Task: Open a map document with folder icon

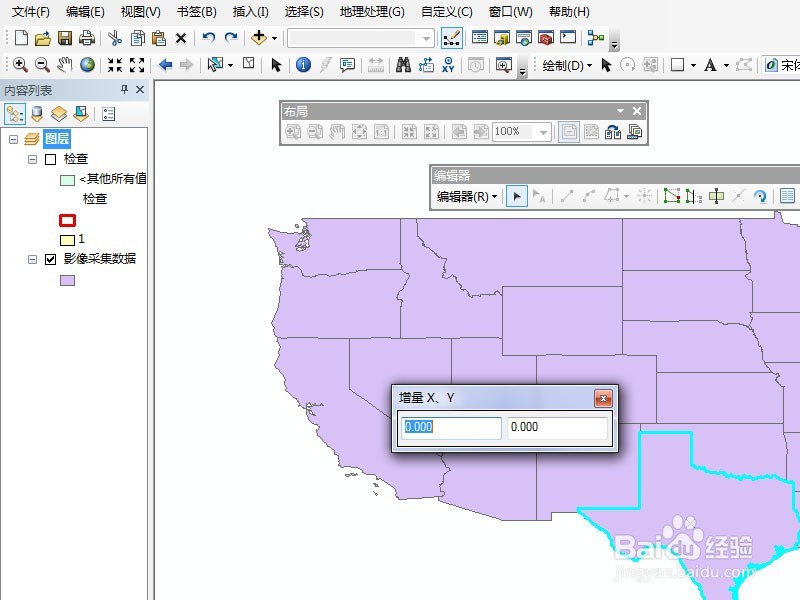Action: tap(43, 38)
